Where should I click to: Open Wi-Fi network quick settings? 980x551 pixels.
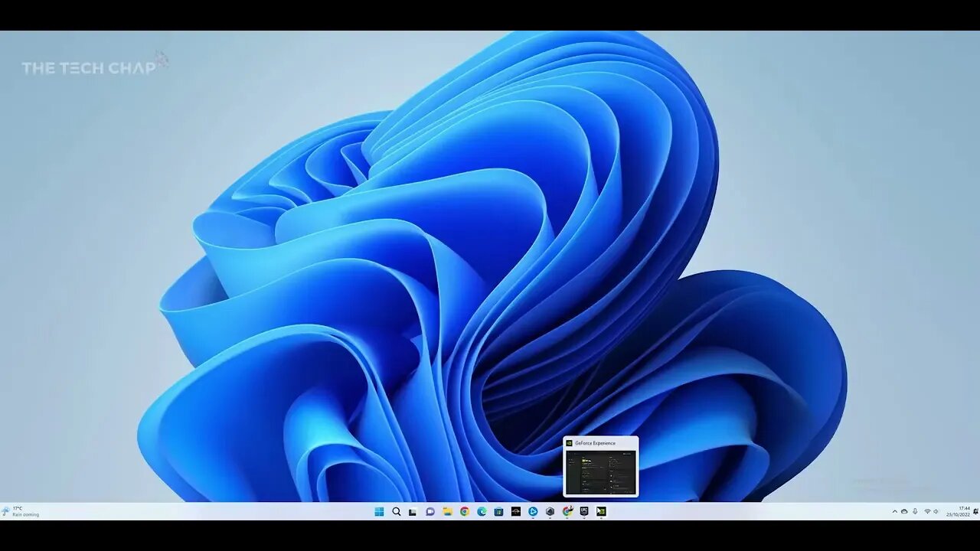(x=927, y=511)
